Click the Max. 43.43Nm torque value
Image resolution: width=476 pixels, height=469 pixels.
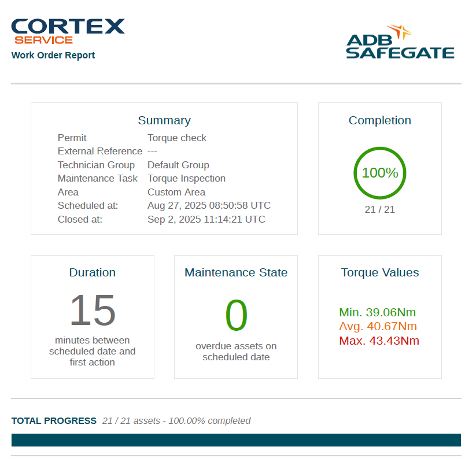pyautogui.click(x=379, y=341)
